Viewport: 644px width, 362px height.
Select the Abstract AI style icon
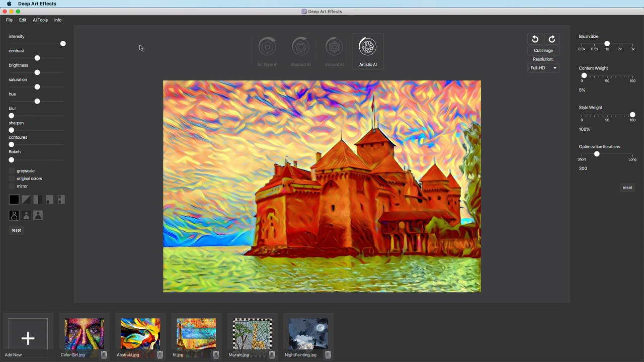tap(300, 46)
